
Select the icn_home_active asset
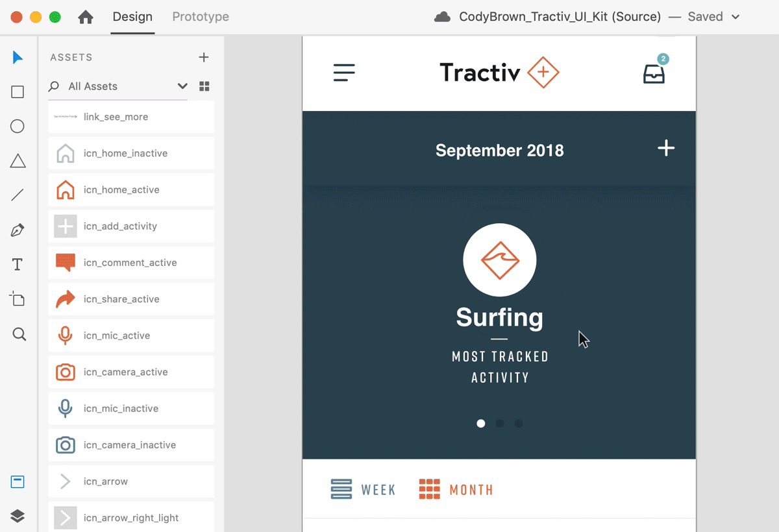131,190
